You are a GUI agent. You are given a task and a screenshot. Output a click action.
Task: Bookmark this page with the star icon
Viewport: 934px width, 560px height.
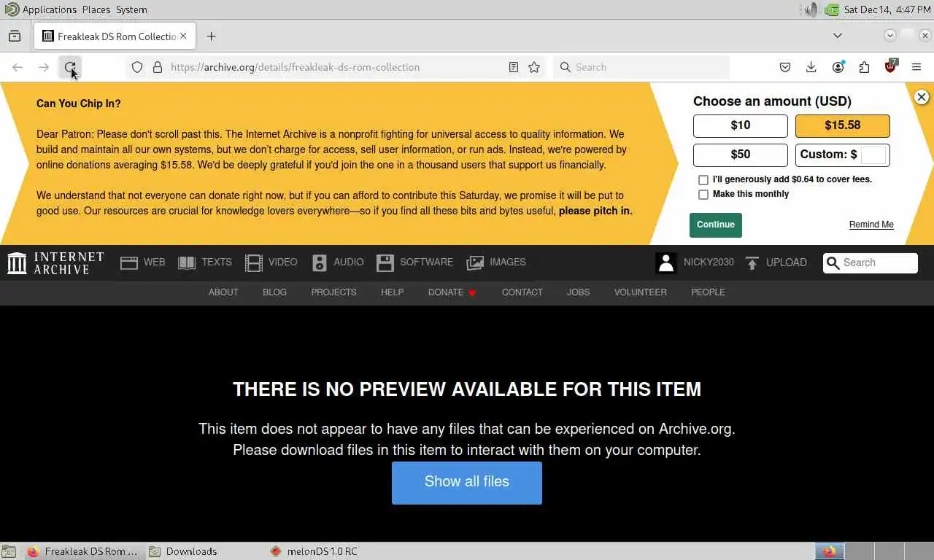point(534,67)
